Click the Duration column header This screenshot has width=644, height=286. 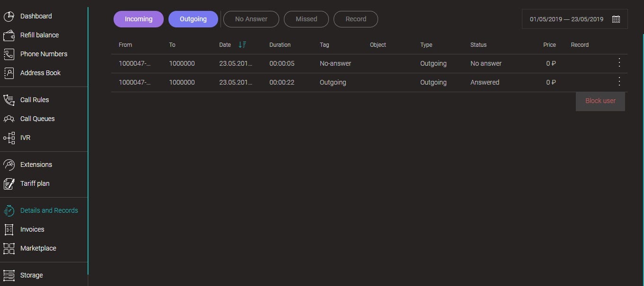point(280,45)
